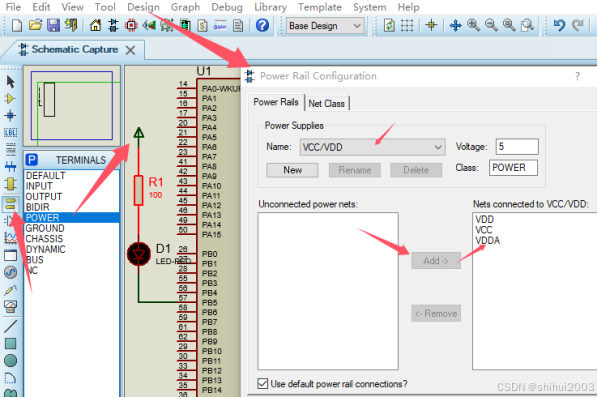Click the New power supply button
The width and height of the screenshot is (598, 398).
pos(292,170)
